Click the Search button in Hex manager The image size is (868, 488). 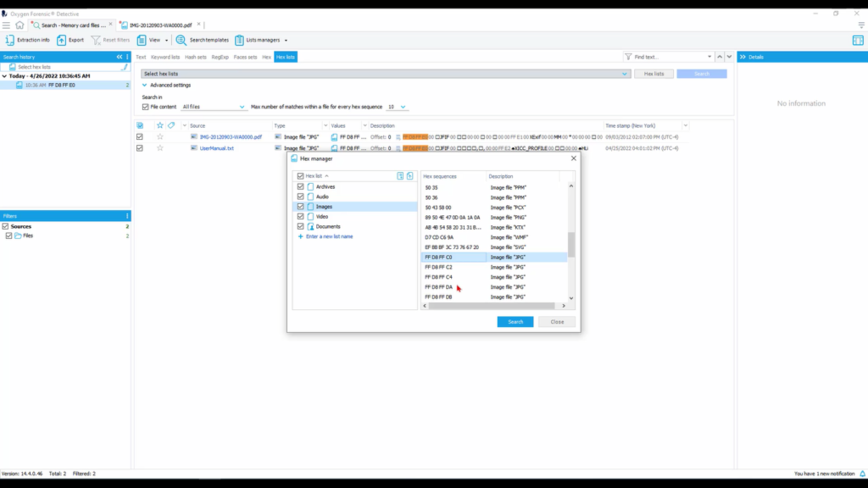515,321
